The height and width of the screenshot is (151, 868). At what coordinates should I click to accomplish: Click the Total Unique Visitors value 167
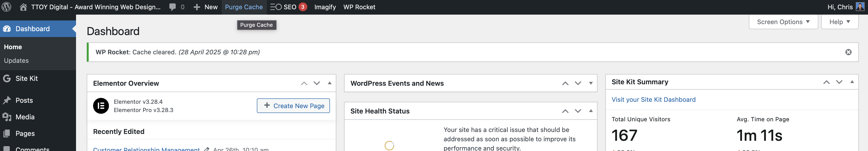click(x=624, y=135)
